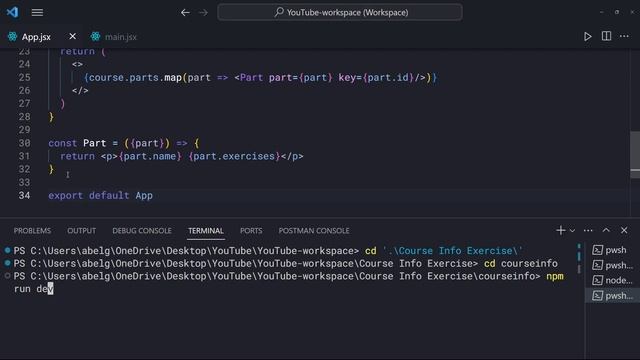Open the POSTMAN CONSOLE tab
640x360 pixels.
coord(314,231)
